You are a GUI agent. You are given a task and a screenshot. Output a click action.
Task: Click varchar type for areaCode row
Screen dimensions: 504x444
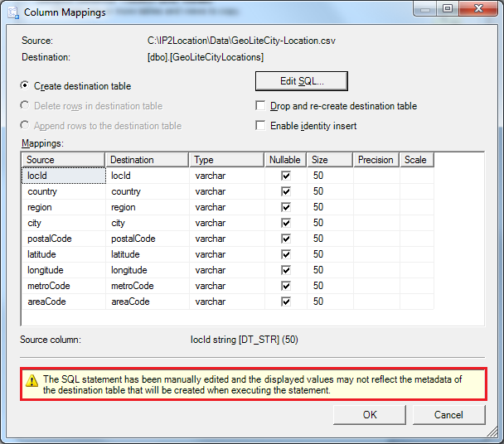[227, 302]
